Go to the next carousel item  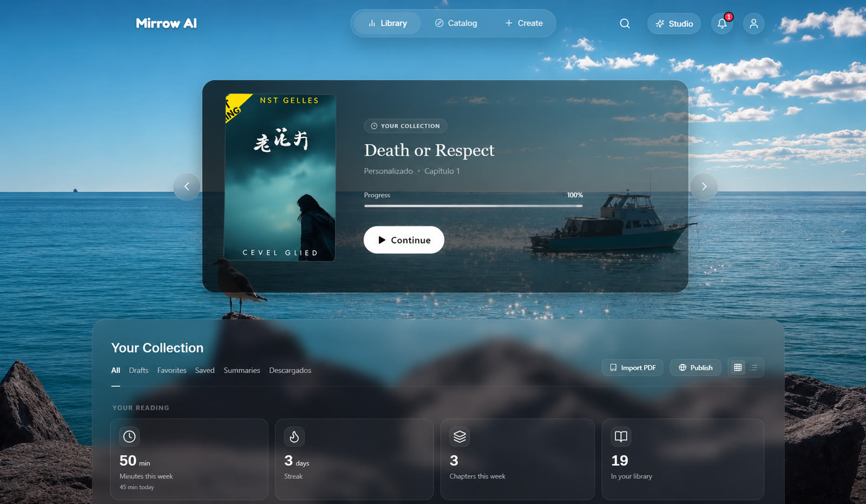pos(704,187)
